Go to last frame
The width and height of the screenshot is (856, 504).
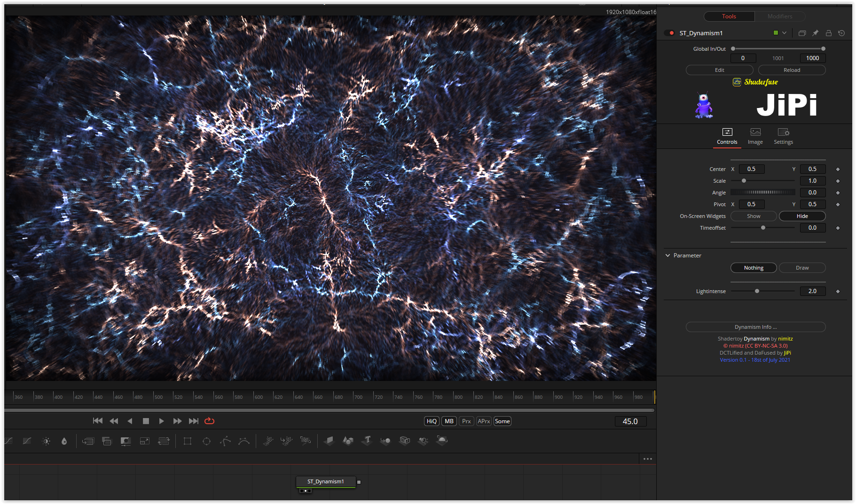tap(193, 421)
